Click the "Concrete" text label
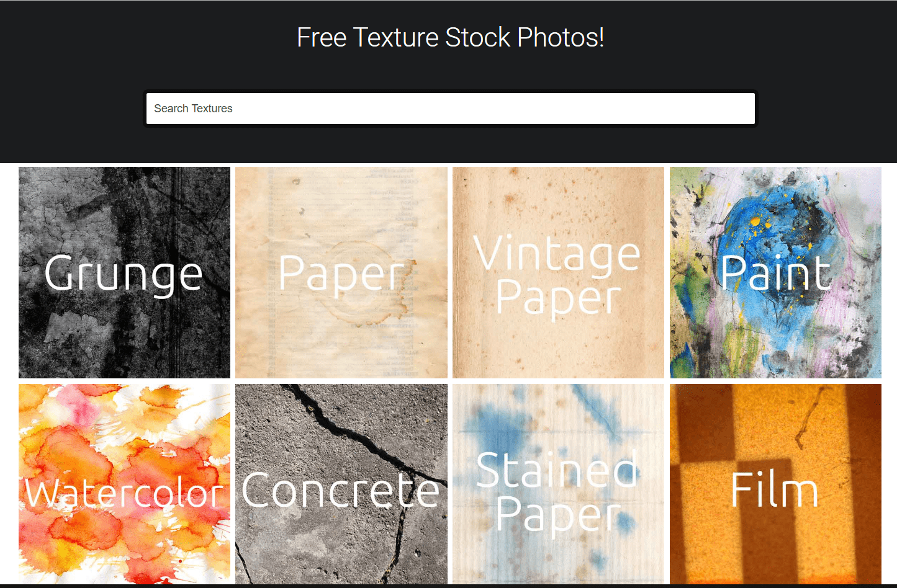This screenshot has height=588, width=897. pos(341,490)
